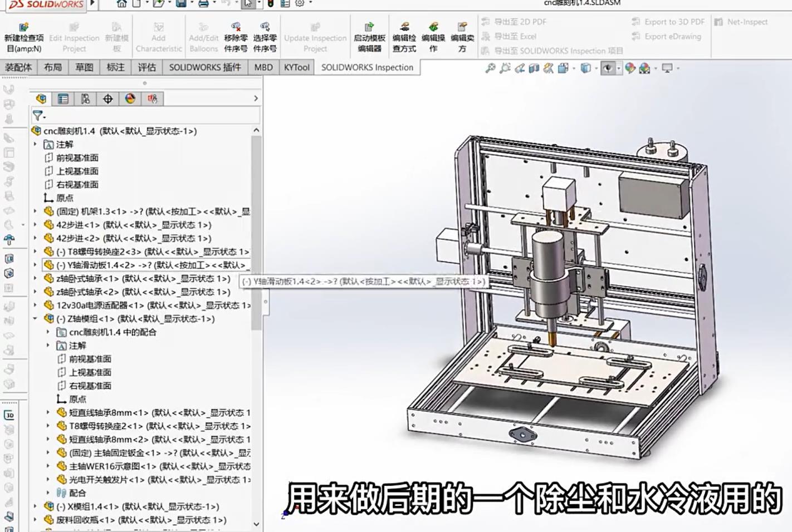The width and height of the screenshot is (792, 532).
Task: Launch the 启动模板编辑器 template editor
Action: (x=369, y=38)
